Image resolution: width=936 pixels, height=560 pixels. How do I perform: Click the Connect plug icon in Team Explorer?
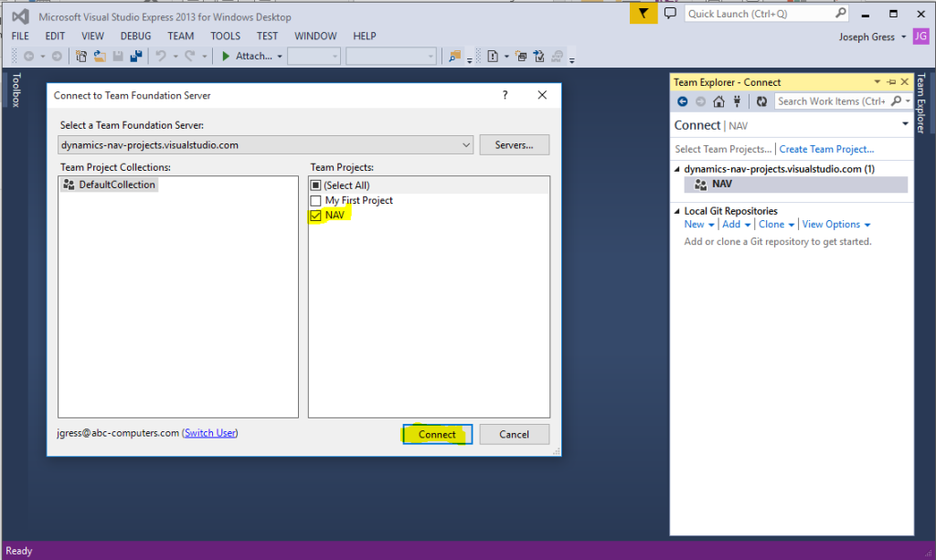click(x=739, y=100)
